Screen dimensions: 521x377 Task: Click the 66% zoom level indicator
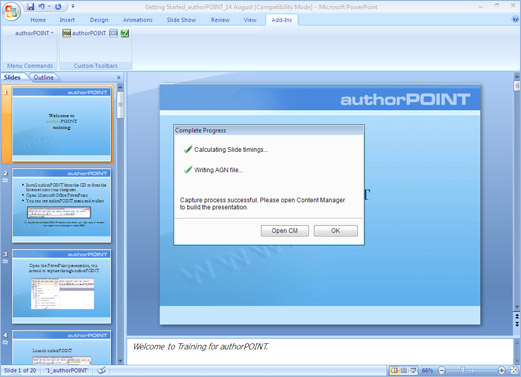[x=427, y=370]
